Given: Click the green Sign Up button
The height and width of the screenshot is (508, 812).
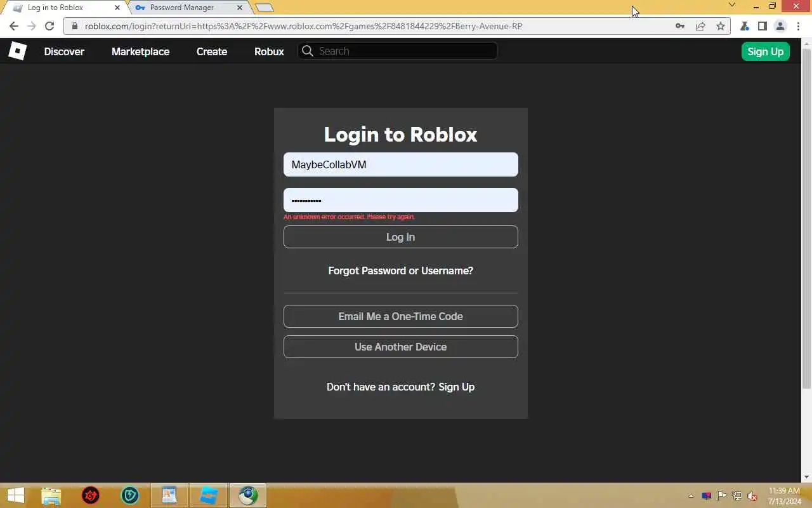Looking at the screenshot, I should coord(765,51).
